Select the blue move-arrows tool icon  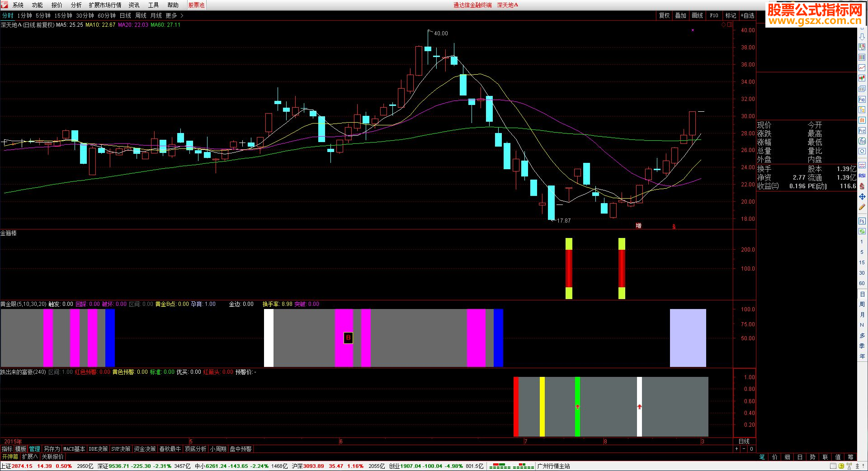tap(862, 196)
